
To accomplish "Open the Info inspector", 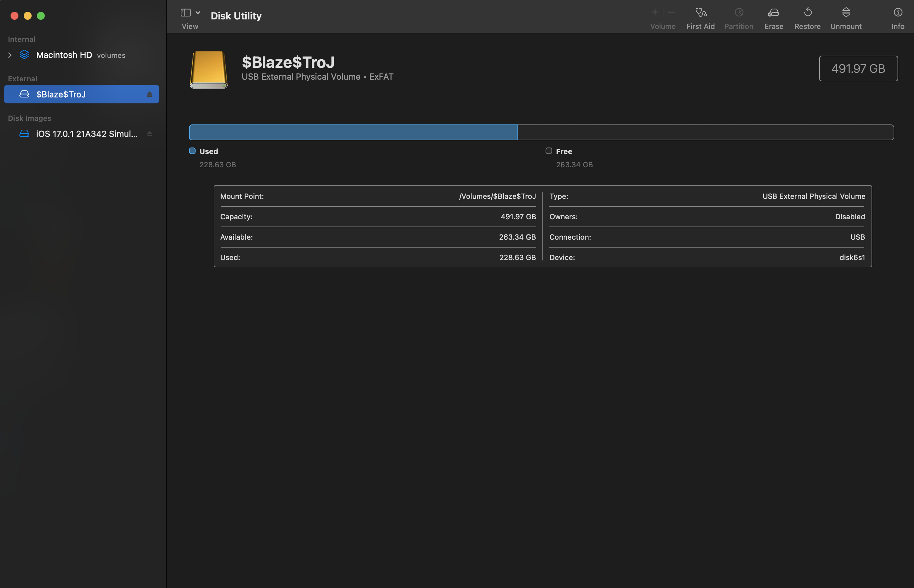I will pos(898,13).
